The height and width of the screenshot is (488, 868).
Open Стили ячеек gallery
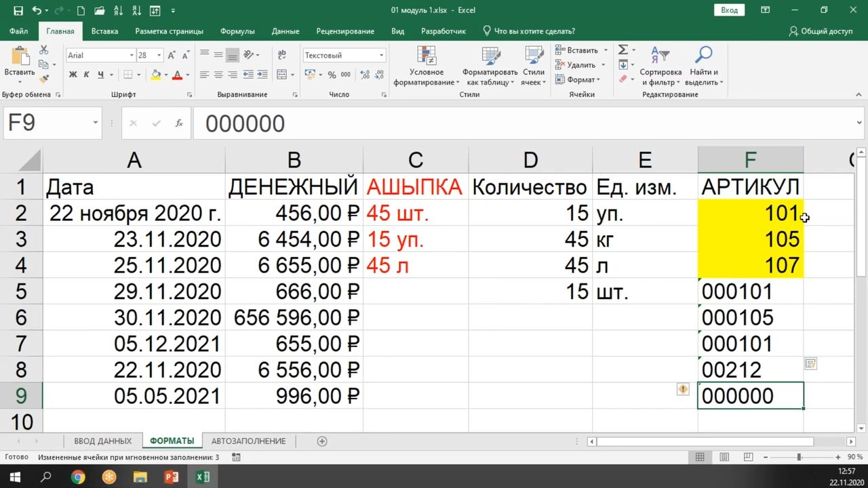tap(534, 66)
